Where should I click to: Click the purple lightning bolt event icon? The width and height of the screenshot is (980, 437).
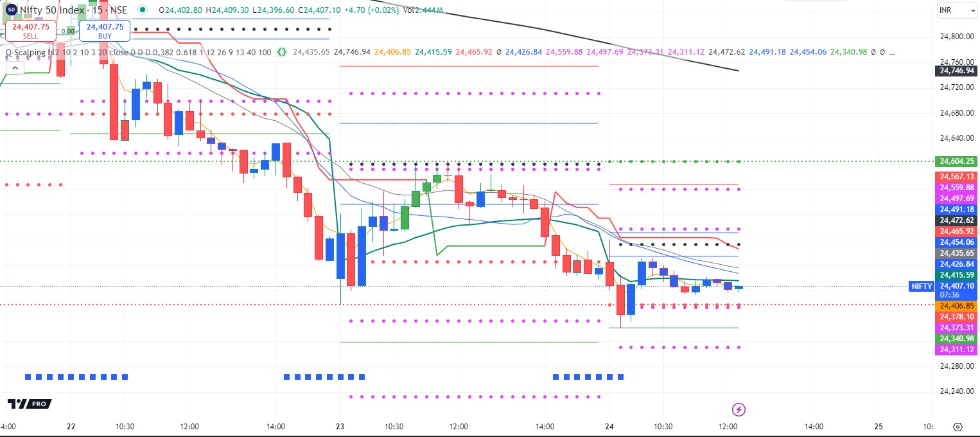(739, 409)
